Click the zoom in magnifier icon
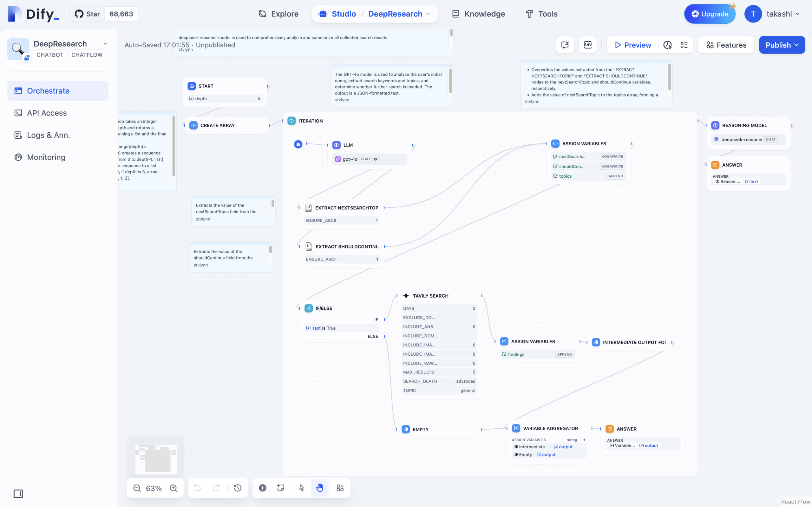This screenshot has width=812, height=507. [173, 488]
